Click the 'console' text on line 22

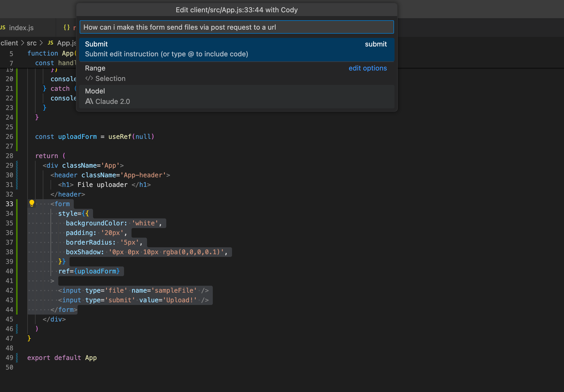click(63, 98)
